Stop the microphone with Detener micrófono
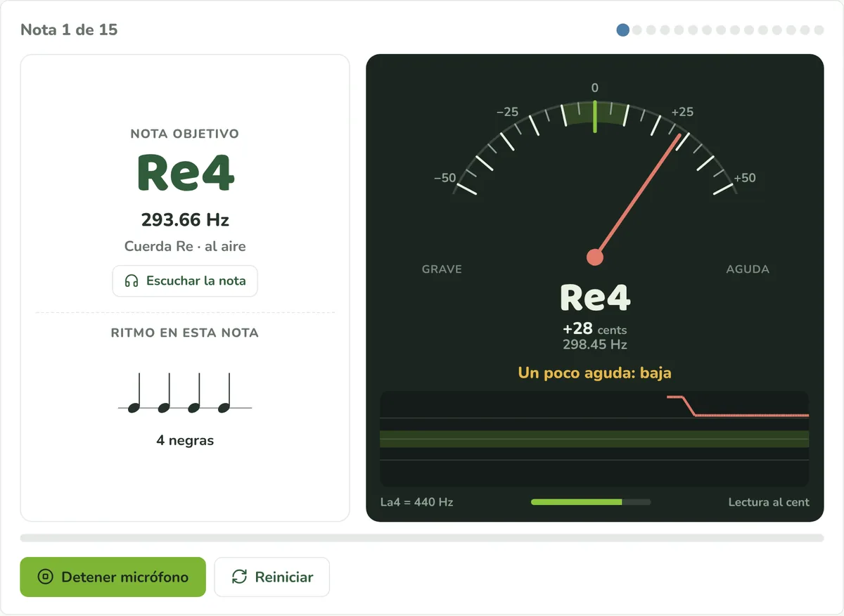Viewport: 844px width, 616px height. 113,577
